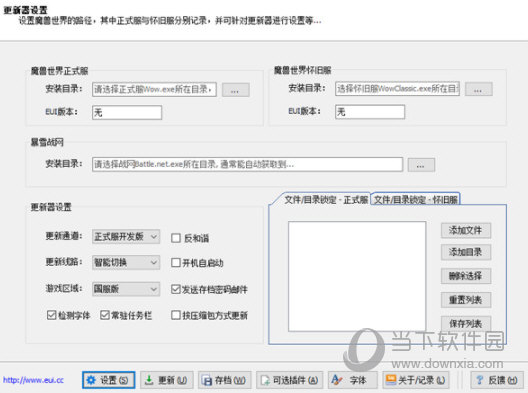Click the 添加目录 button

(x=466, y=252)
